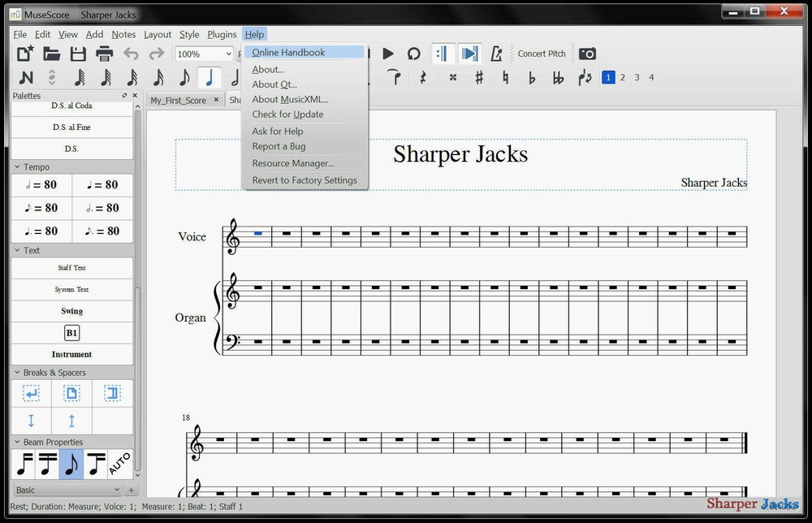Enable the metronome during playback
The image size is (812, 523).
pyautogui.click(x=498, y=54)
